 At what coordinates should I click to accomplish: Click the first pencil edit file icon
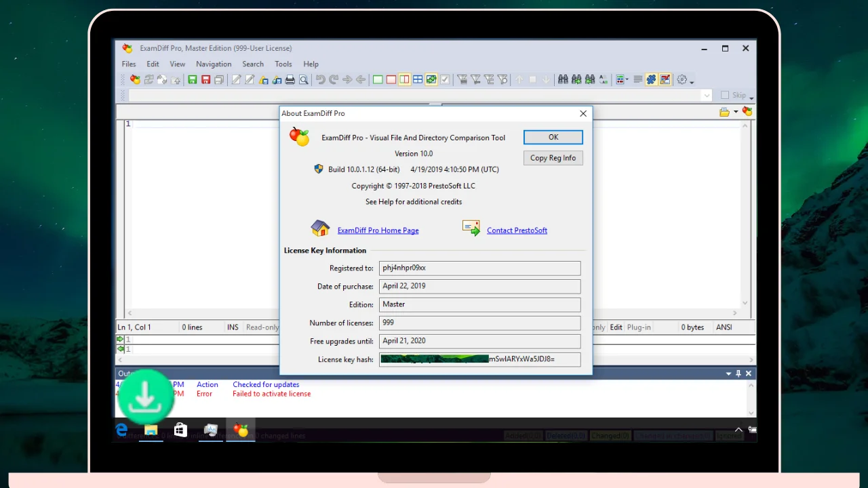pyautogui.click(x=236, y=80)
